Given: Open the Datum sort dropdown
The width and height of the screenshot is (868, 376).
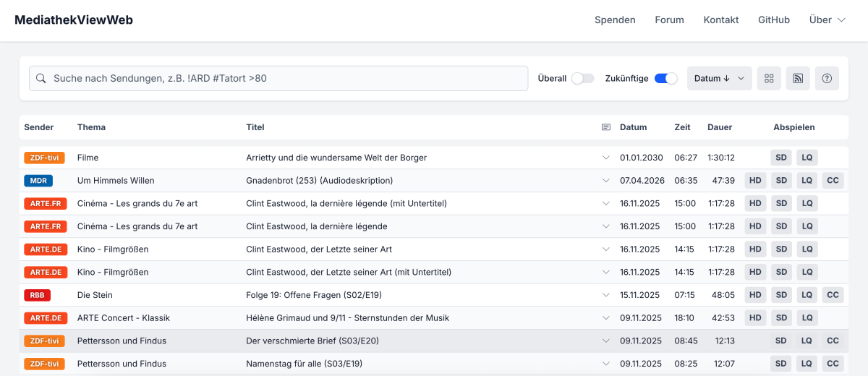Looking at the screenshot, I should [x=719, y=78].
